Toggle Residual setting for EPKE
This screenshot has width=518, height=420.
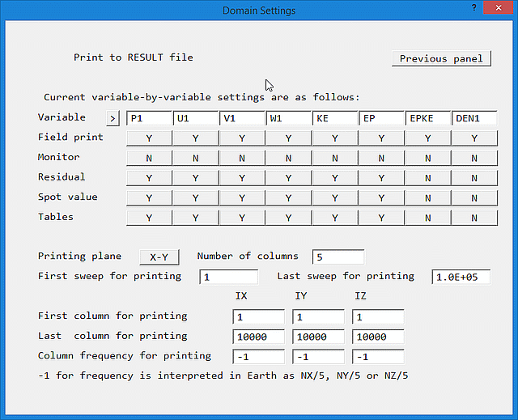(427, 177)
